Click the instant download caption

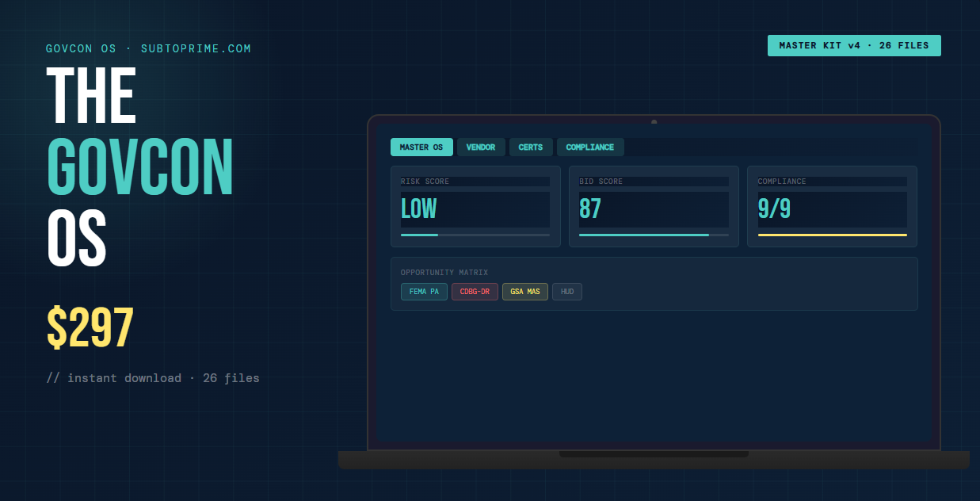[x=153, y=378]
